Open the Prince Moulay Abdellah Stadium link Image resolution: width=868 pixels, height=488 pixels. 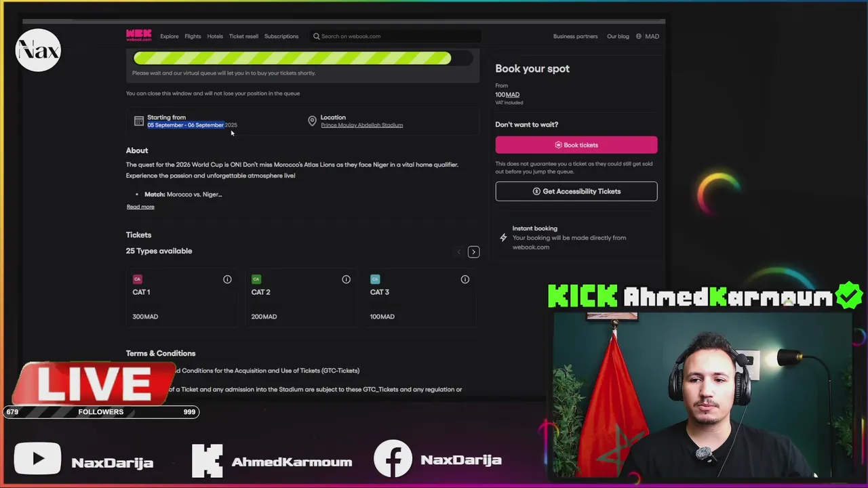pos(361,125)
